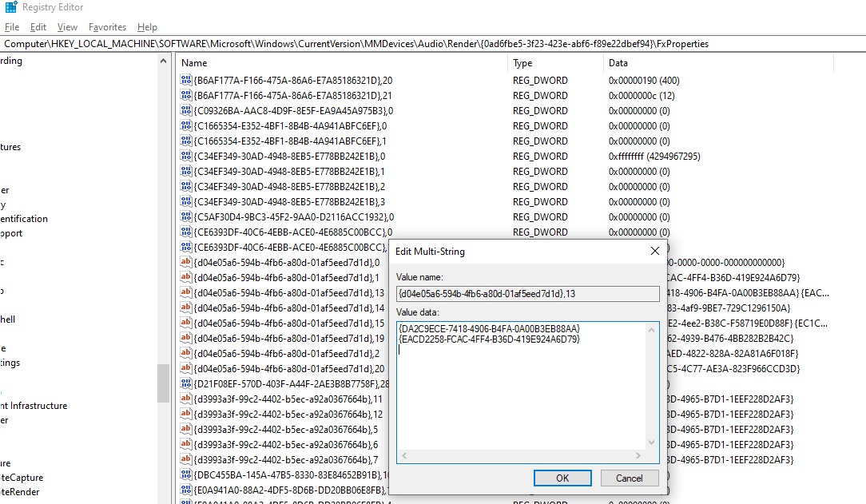Select {EACD2258-FCAC-4FF4-B36D-419E924A6D79} line in Value data
Viewport: 866px width, 504px height.
pos(490,339)
